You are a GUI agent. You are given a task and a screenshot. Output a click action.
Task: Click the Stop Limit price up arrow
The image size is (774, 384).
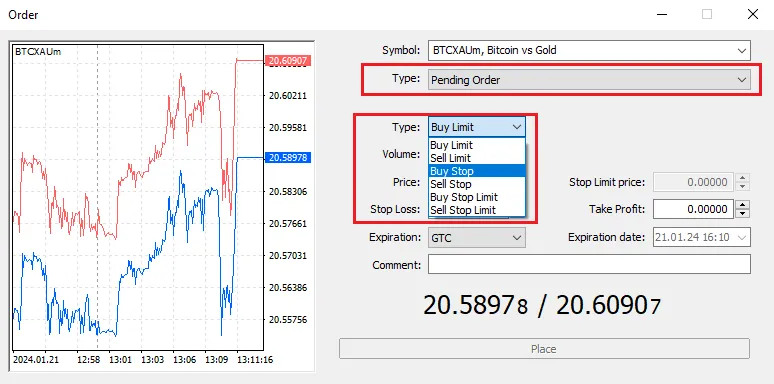[x=742, y=178]
